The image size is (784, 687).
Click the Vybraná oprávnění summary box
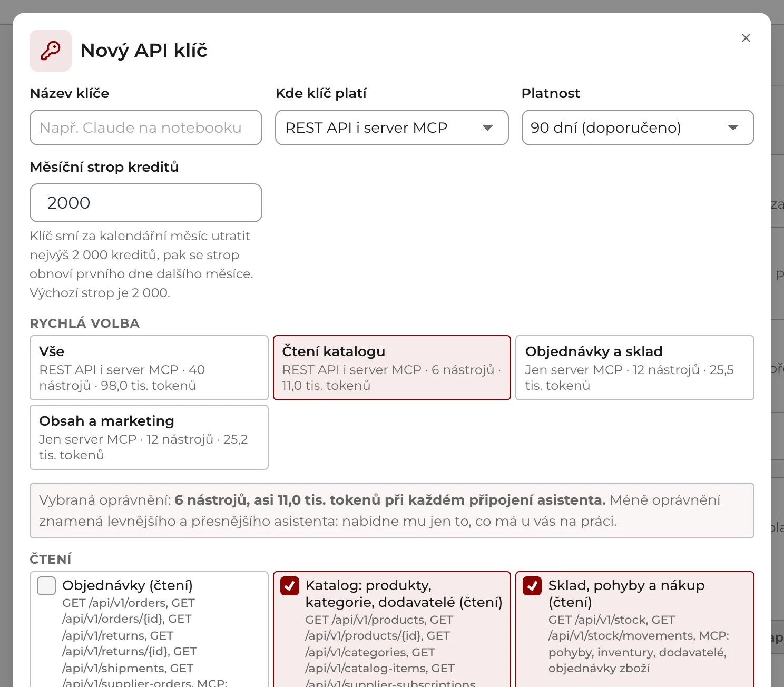392,511
